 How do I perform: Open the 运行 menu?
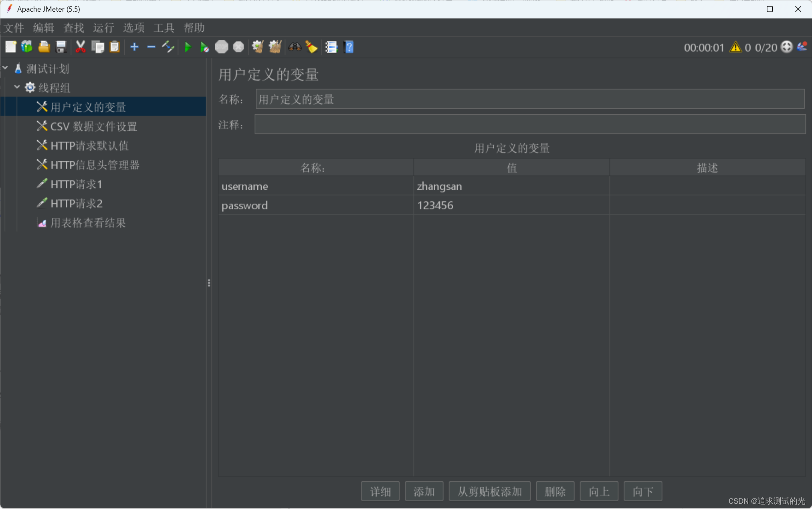pyautogui.click(x=104, y=28)
